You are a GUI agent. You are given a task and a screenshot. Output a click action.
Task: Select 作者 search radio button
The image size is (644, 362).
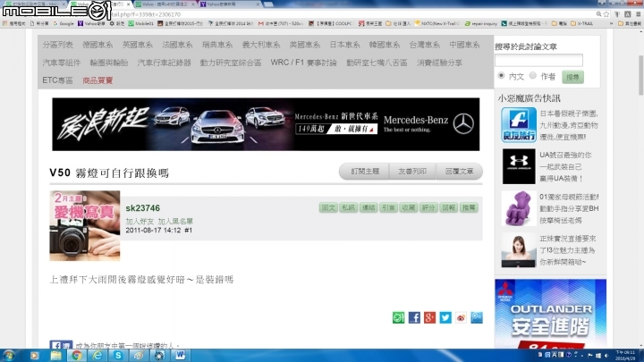(533, 75)
